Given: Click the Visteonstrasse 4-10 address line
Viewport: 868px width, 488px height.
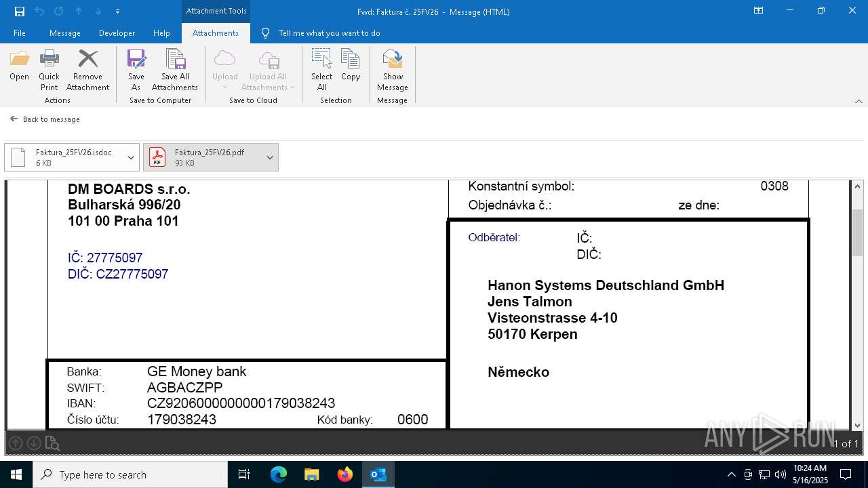Looking at the screenshot, I should (x=552, y=318).
